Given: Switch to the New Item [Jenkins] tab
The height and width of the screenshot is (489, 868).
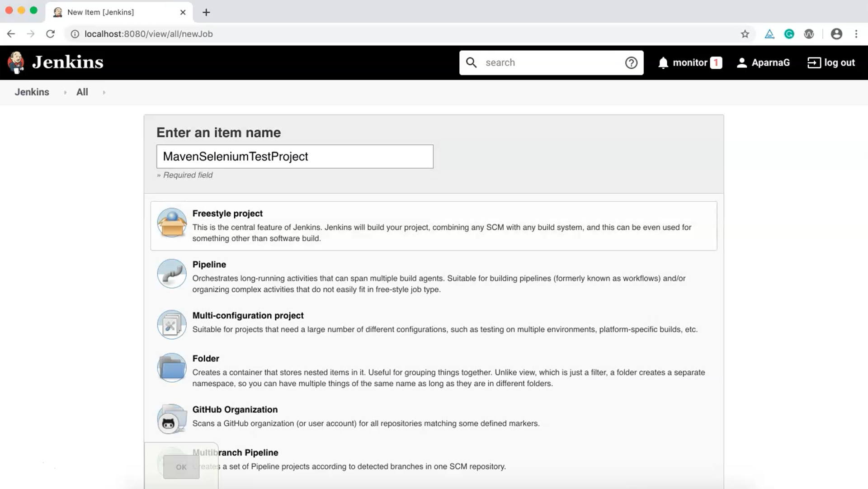Looking at the screenshot, I should (x=119, y=12).
